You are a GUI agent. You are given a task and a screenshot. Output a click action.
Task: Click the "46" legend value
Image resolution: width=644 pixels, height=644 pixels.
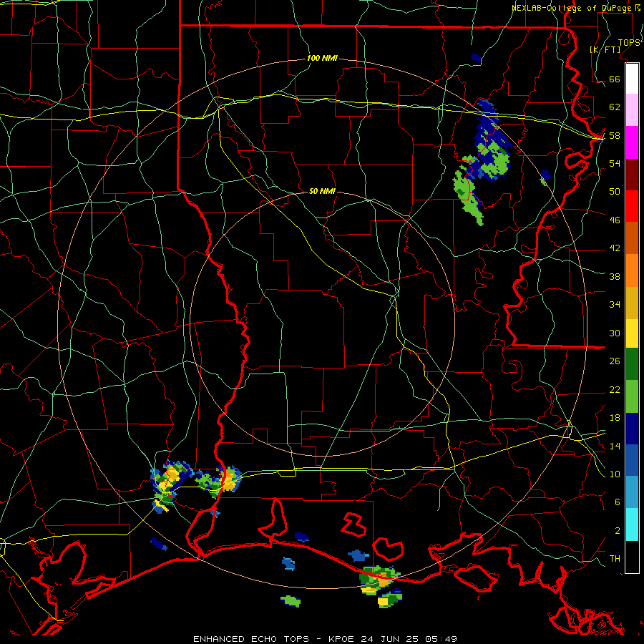(615, 220)
